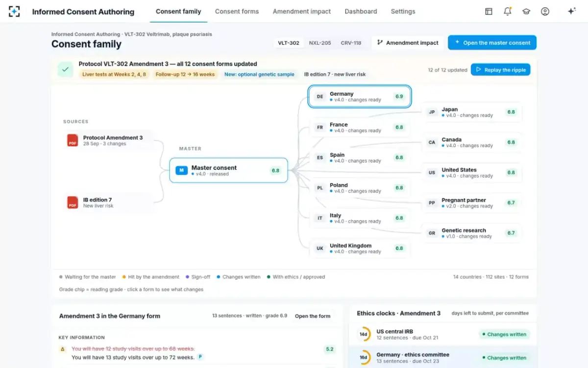Click Changes written badge for Germany committee
Viewport: 588px width, 368px height.
(504, 358)
